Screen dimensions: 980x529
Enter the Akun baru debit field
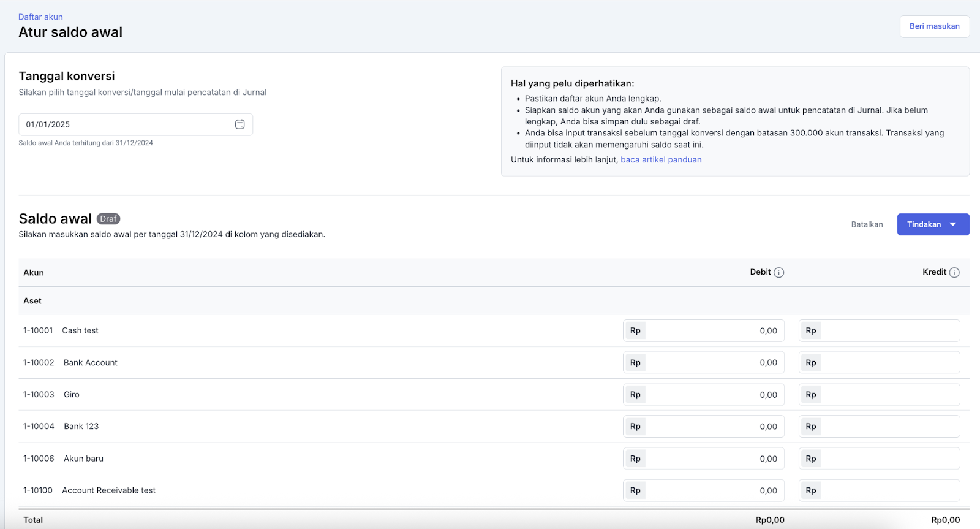pyautogui.click(x=714, y=459)
